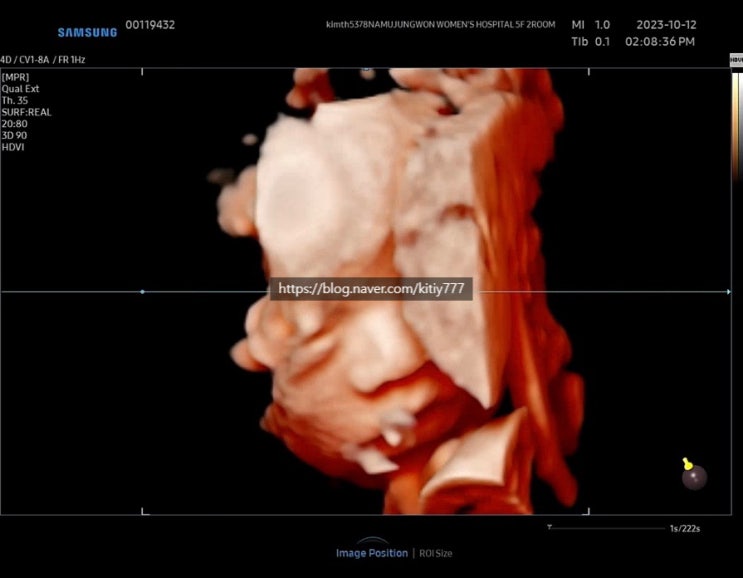Click the cine slider start marker
This screenshot has height=578, width=743.
[550, 526]
